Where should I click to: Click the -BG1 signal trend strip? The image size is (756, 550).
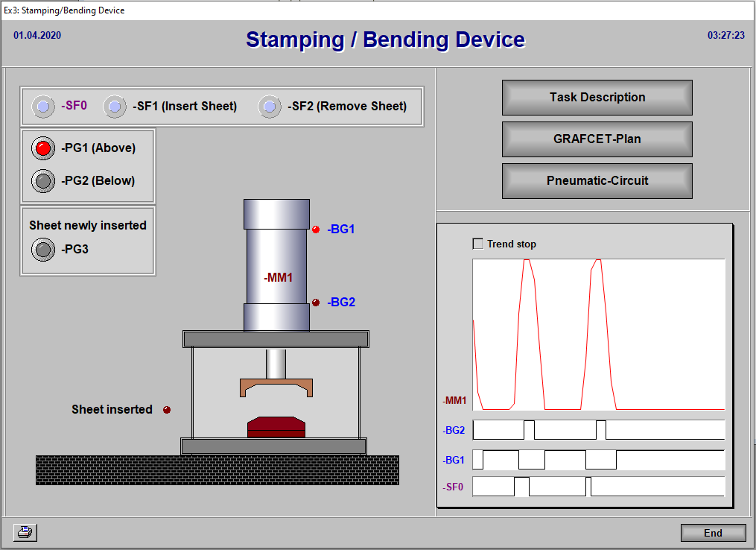598,459
